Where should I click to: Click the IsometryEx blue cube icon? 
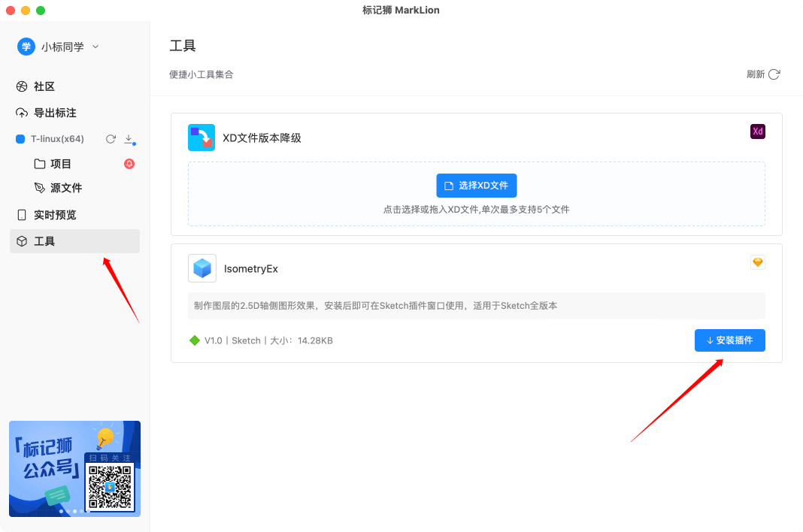[202, 268]
